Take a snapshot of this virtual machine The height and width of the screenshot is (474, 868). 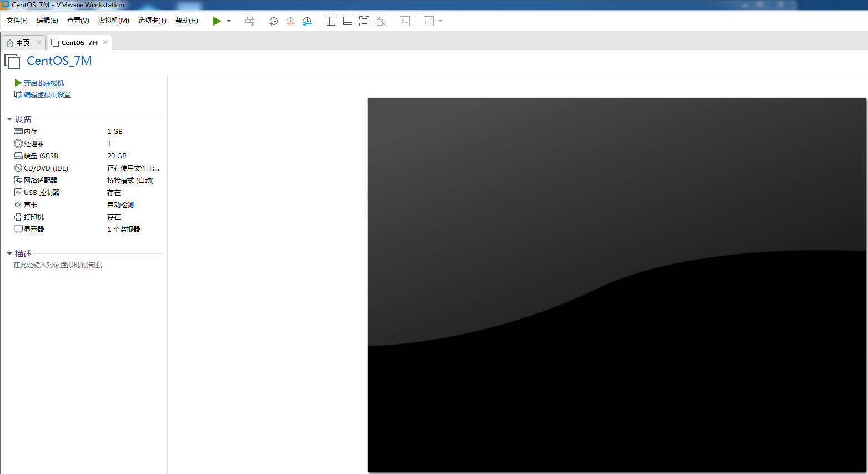click(273, 21)
